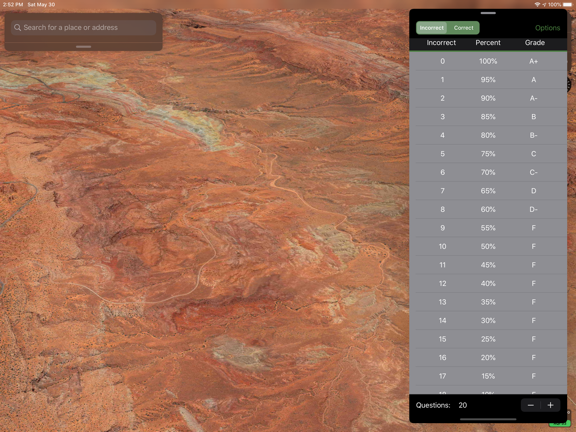Click the search field for a place or address
This screenshot has width=576, height=432.
click(x=84, y=28)
